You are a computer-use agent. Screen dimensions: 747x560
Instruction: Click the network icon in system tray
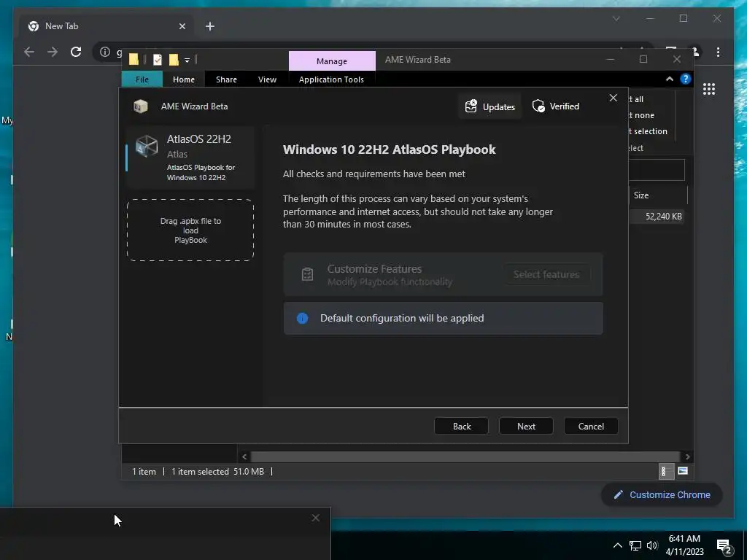(x=635, y=545)
